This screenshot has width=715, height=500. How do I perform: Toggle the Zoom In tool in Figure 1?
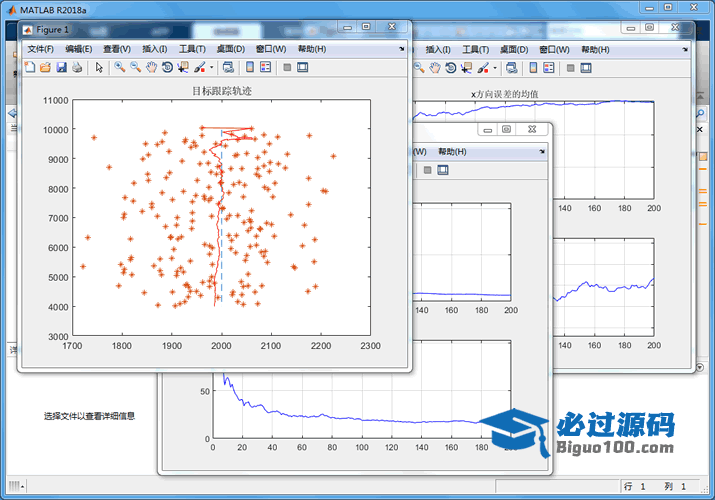pos(119,67)
